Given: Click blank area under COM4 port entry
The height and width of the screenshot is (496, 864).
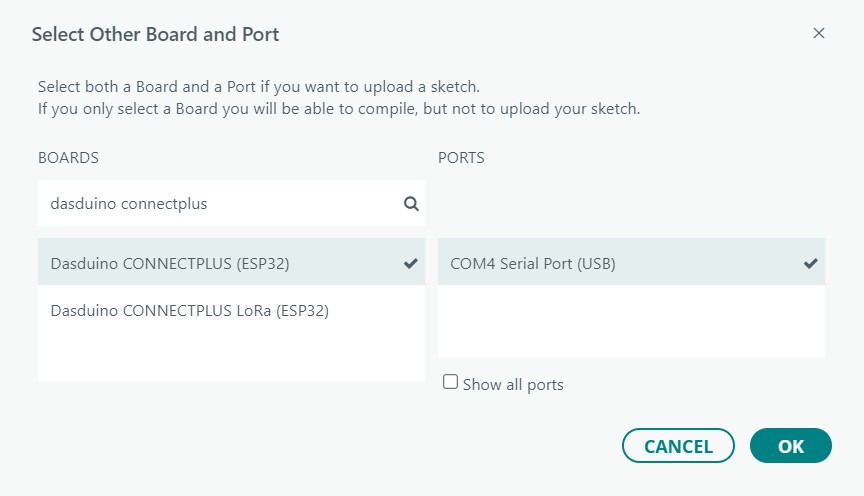Looking at the screenshot, I should [x=630, y=322].
